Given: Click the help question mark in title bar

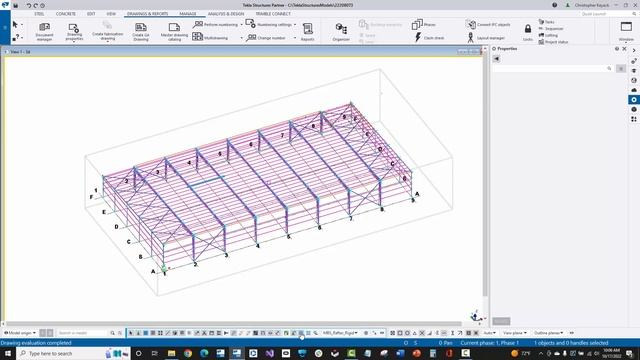Looking at the screenshot, I should click(554, 5).
